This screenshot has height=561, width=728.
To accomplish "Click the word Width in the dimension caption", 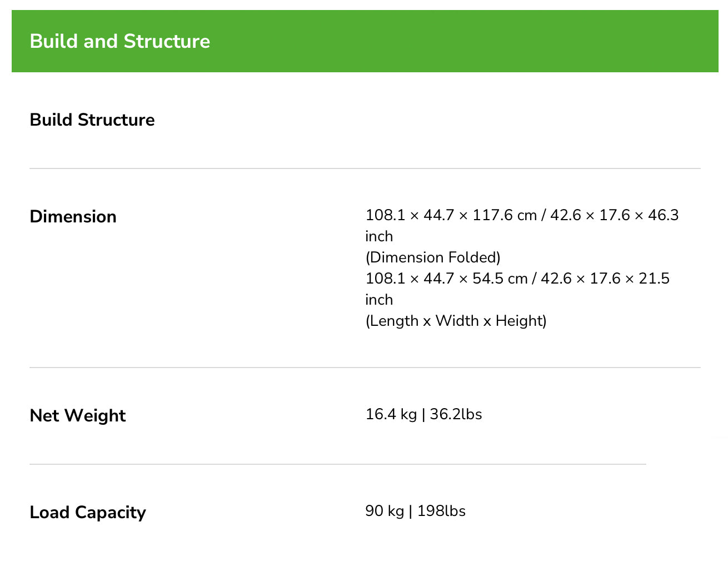I will tap(457, 321).
